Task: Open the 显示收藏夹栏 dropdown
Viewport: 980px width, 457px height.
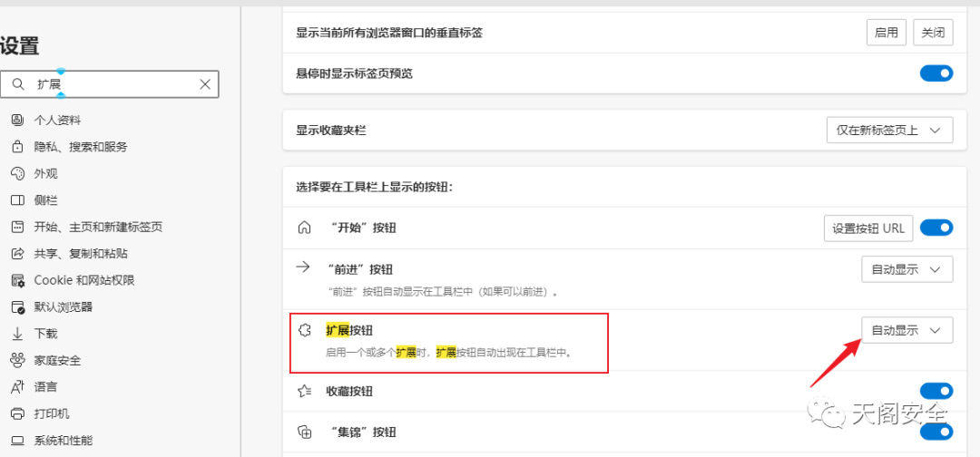Action: pos(889,131)
